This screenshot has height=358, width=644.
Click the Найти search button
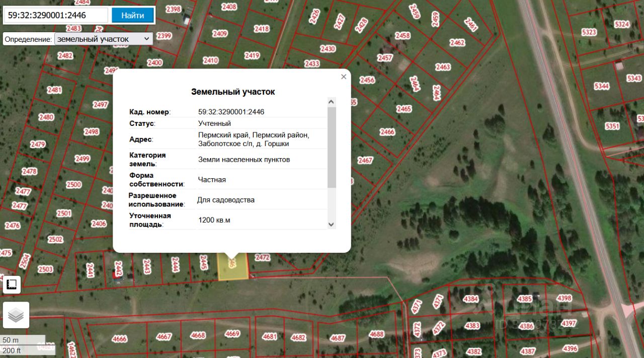[133, 15]
